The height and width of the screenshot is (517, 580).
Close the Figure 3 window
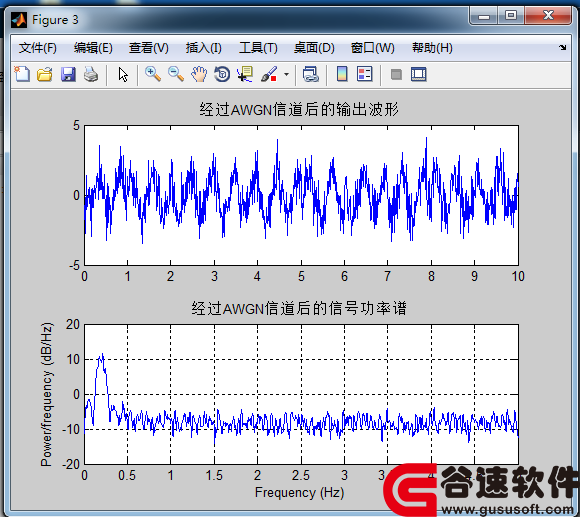pos(548,16)
